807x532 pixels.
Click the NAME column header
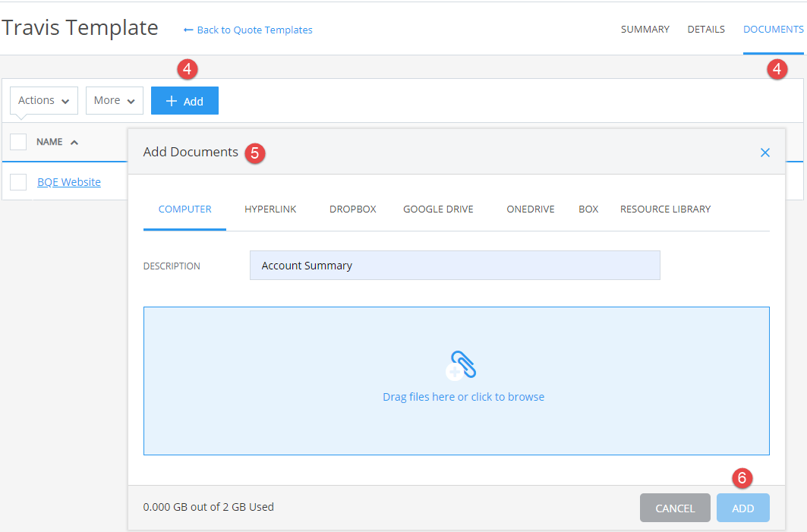(49, 142)
